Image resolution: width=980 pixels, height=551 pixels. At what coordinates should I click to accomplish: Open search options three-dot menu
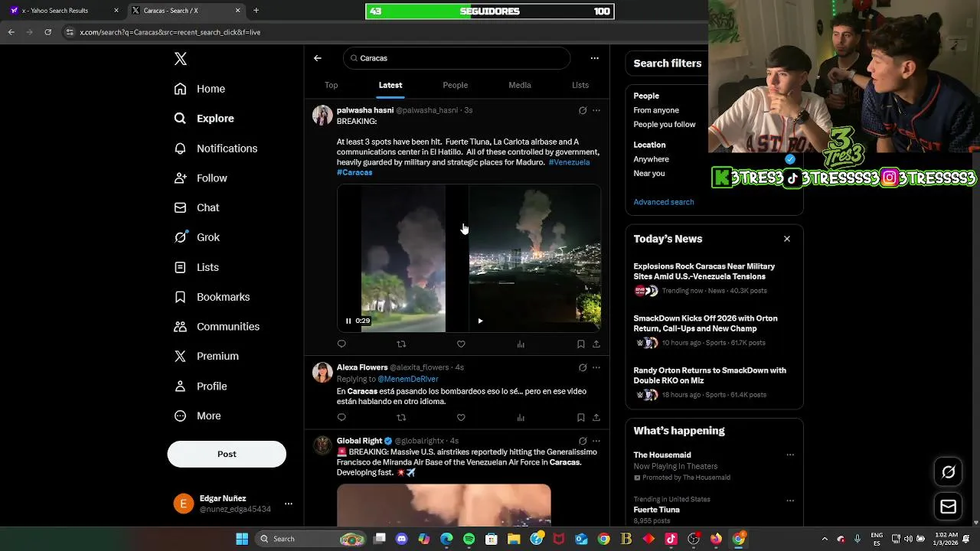click(594, 58)
